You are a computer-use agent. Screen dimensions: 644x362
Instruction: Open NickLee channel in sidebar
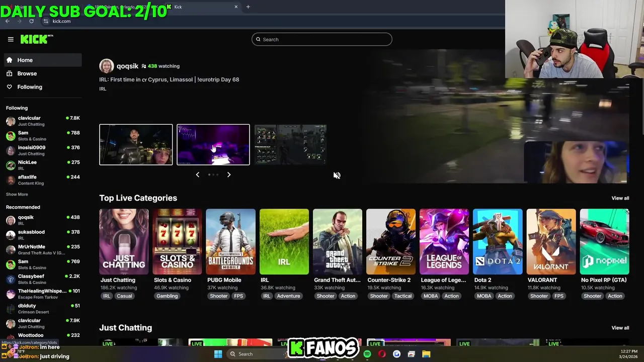43,165
